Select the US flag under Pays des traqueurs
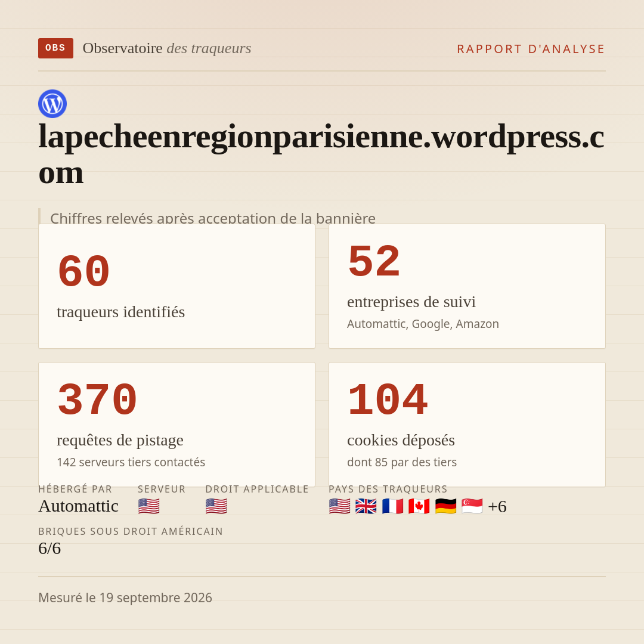The height and width of the screenshot is (644, 644). coord(340,506)
